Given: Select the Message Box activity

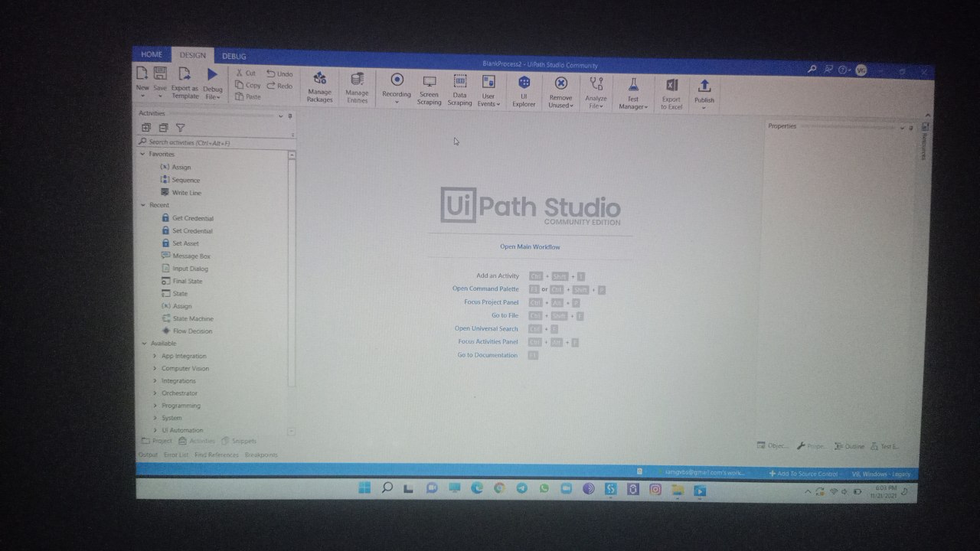Looking at the screenshot, I should 186,256.
